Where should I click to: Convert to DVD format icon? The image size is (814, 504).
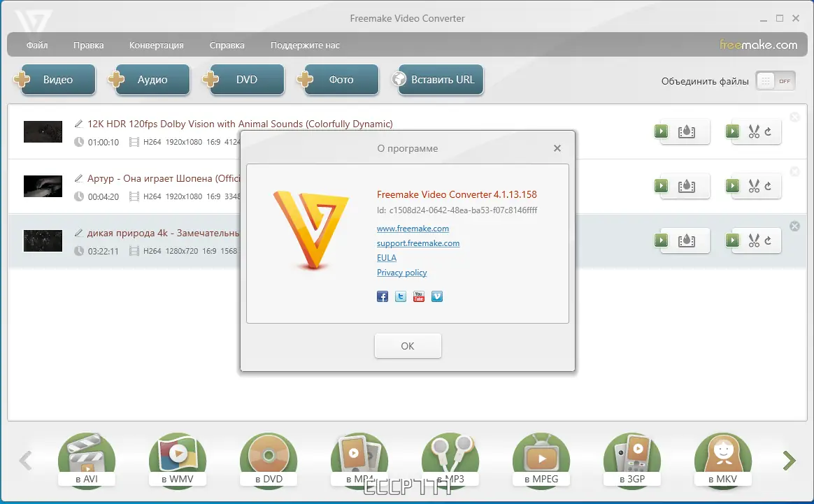[x=269, y=461]
